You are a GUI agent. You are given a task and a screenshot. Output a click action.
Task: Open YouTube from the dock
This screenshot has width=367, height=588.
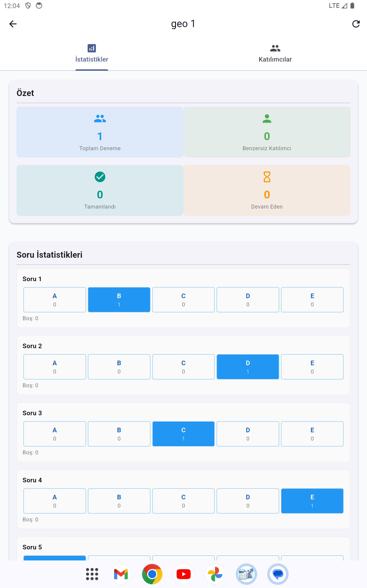point(183,574)
